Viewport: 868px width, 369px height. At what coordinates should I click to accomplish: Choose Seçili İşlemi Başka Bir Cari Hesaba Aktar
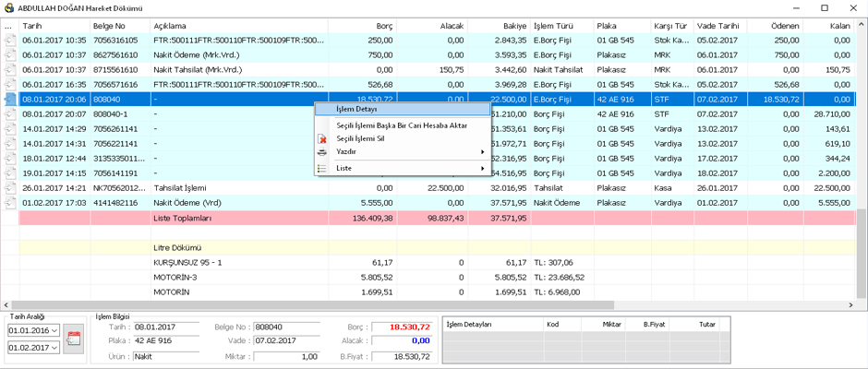(x=402, y=125)
